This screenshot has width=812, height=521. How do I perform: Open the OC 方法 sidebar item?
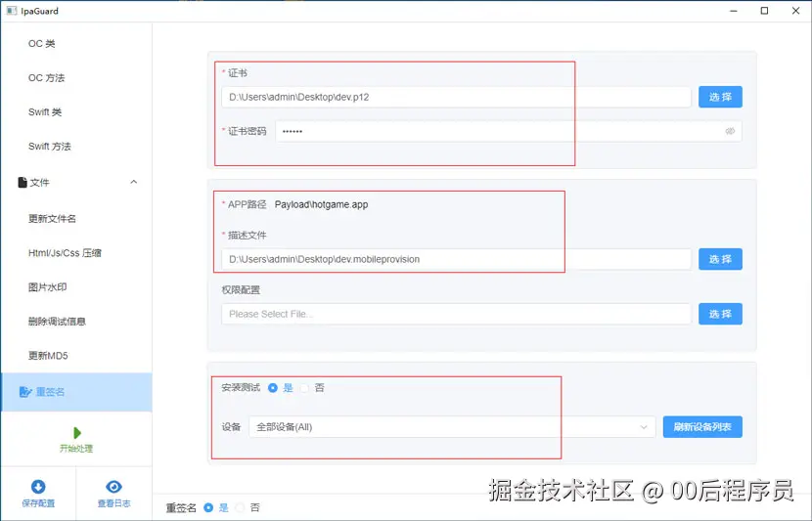(x=46, y=77)
